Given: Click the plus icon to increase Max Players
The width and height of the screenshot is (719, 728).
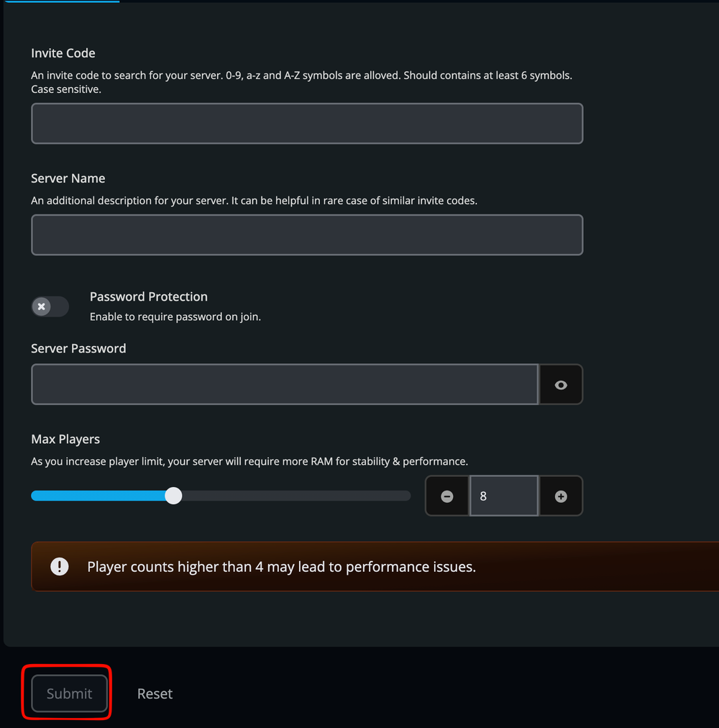Looking at the screenshot, I should (561, 496).
